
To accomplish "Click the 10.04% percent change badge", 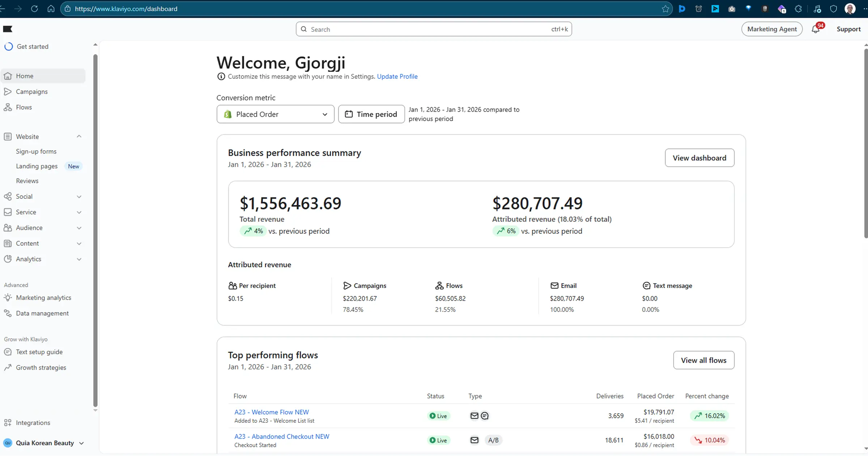I will click(709, 440).
